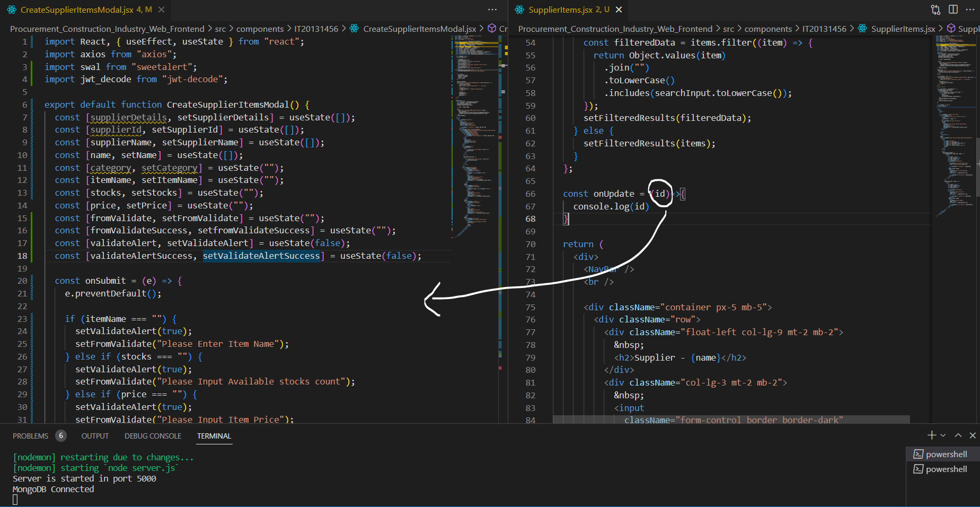Click the 'Please Enter Item Name' string

pyautogui.click(x=218, y=344)
